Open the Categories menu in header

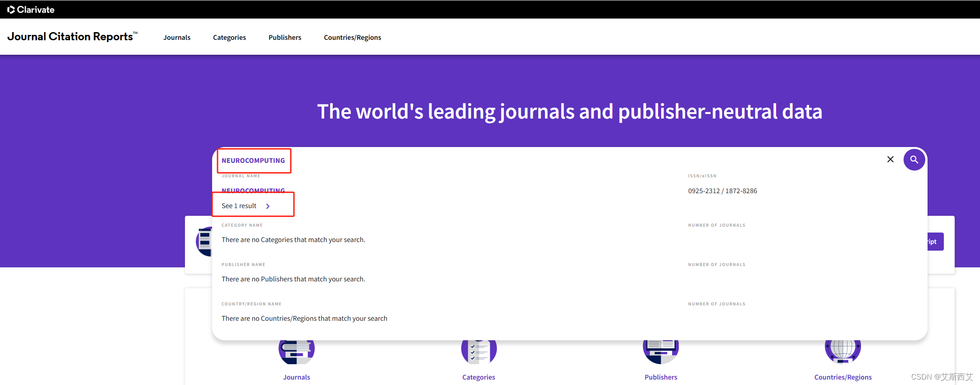coord(229,38)
